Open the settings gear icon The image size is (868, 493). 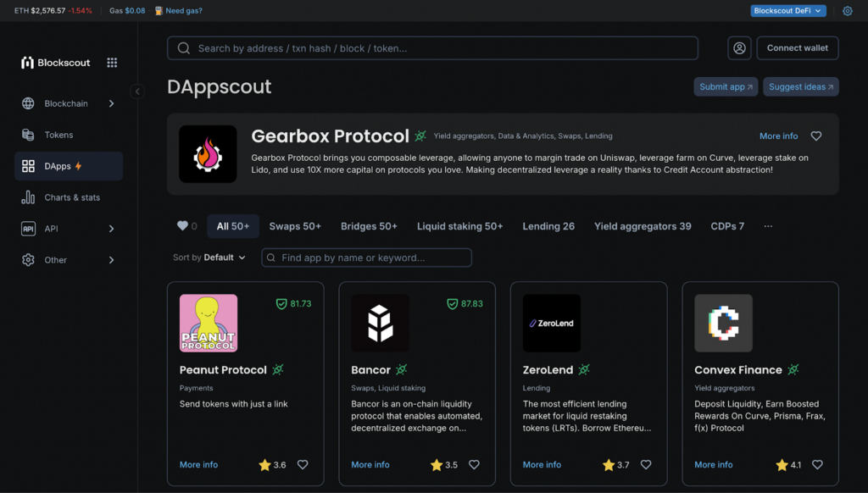[x=848, y=11]
